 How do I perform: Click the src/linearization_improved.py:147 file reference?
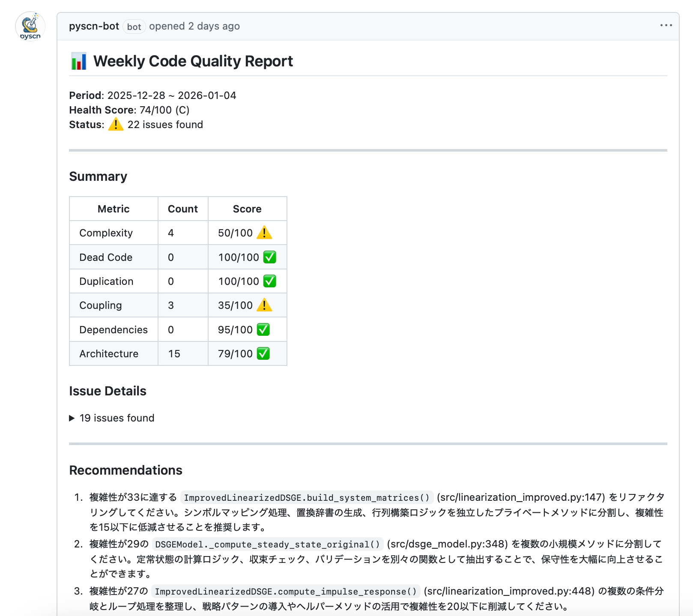pos(521,497)
